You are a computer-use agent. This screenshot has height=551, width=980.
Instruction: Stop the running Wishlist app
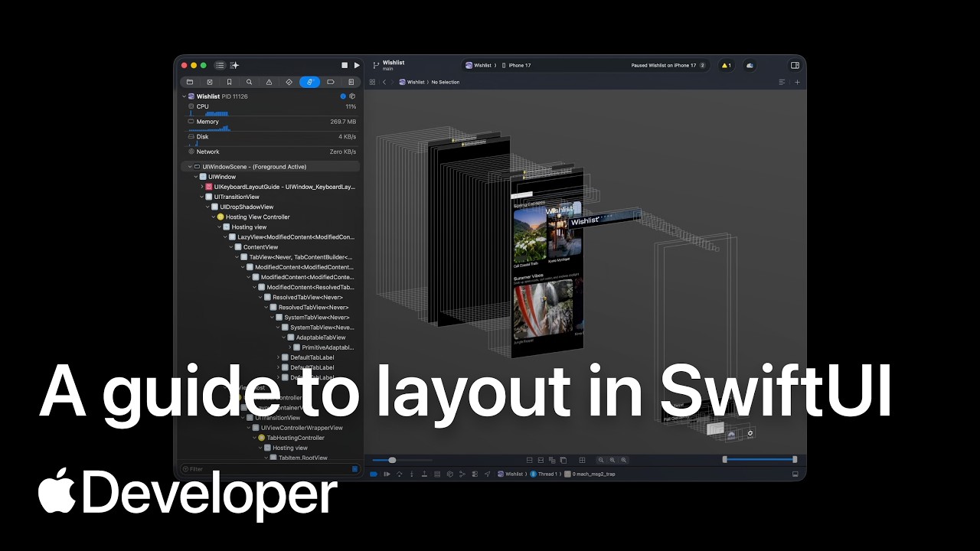[345, 66]
